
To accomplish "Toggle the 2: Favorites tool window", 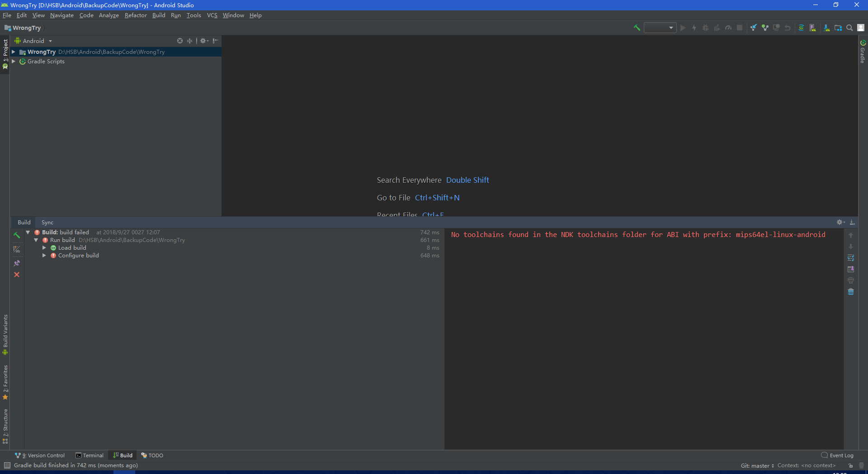I will point(5,382).
